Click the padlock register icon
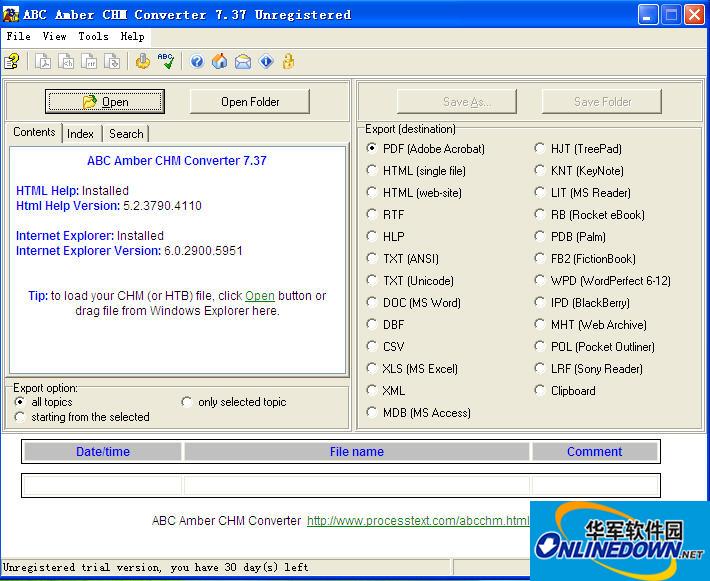The width and height of the screenshot is (710, 581). 288,61
